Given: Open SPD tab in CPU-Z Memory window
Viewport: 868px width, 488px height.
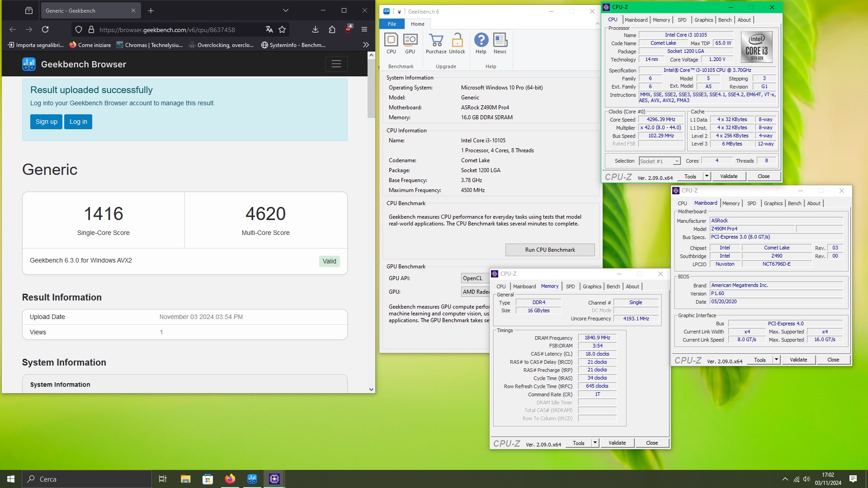Looking at the screenshot, I should 571,286.
